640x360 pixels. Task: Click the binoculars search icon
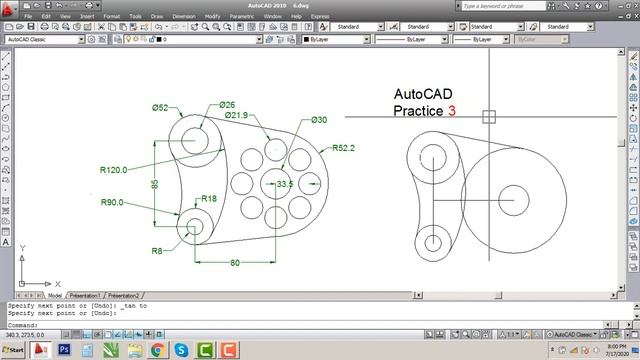coord(552,6)
